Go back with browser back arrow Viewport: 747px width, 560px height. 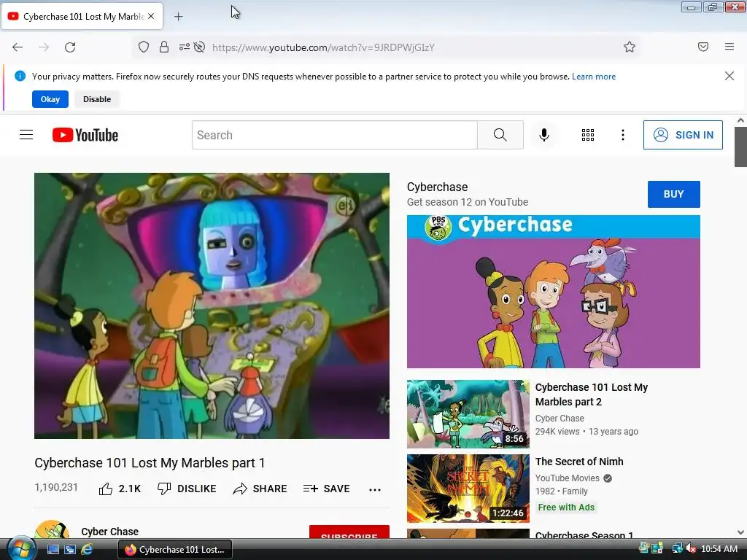click(x=18, y=47)
